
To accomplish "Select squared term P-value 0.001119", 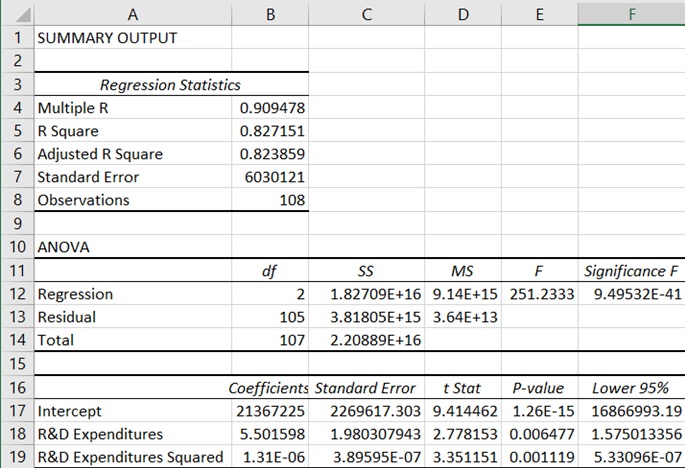I will (542, 457).
